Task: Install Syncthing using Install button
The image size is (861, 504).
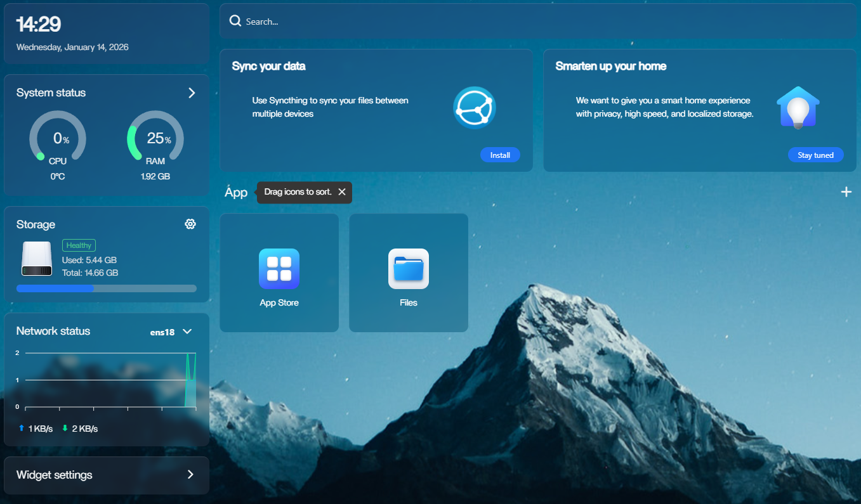Action: click(x=500, y=155)
